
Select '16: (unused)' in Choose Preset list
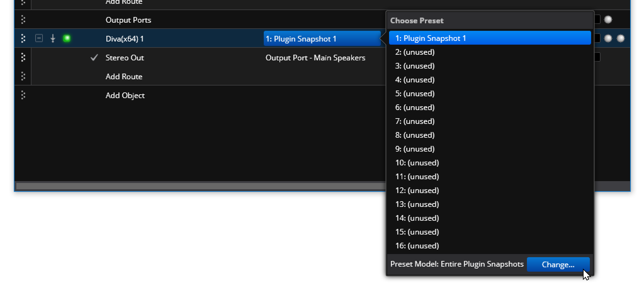point(490,246)
